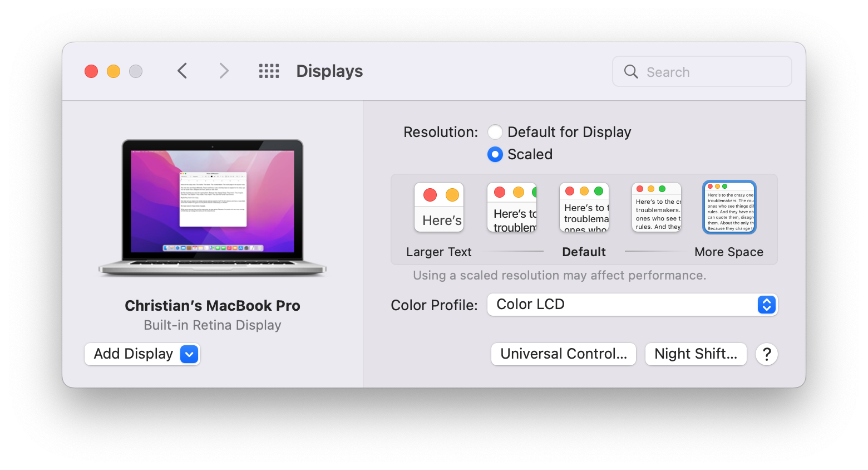Image resolution: width=868 pixels, height=470 pixels.
Task: Click the Color LCD profile selector
Action: tap(633, 305)
